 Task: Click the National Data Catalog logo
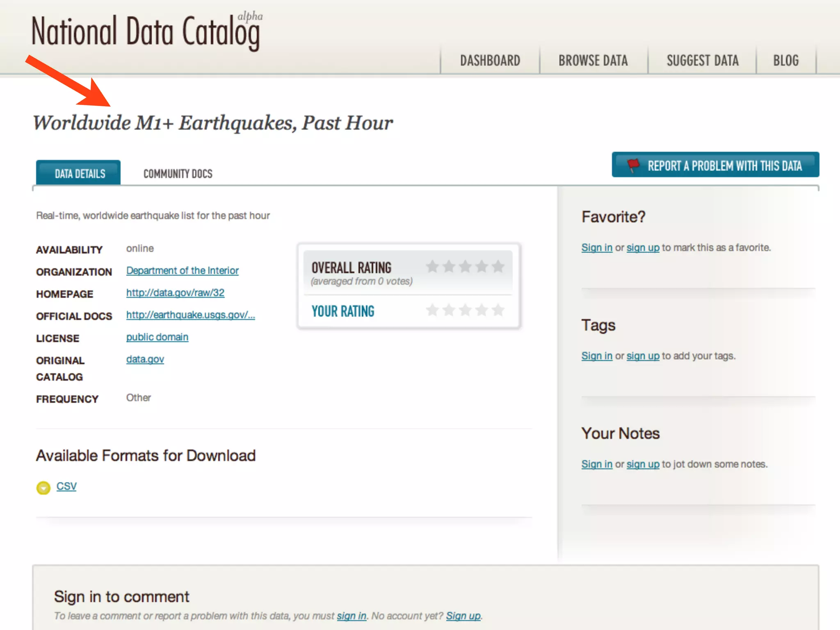click(146, 32)
